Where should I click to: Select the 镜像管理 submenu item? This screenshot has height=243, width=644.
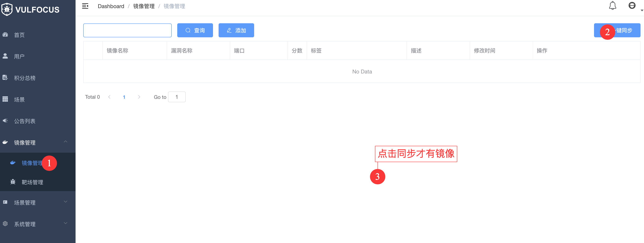(32, 163)
